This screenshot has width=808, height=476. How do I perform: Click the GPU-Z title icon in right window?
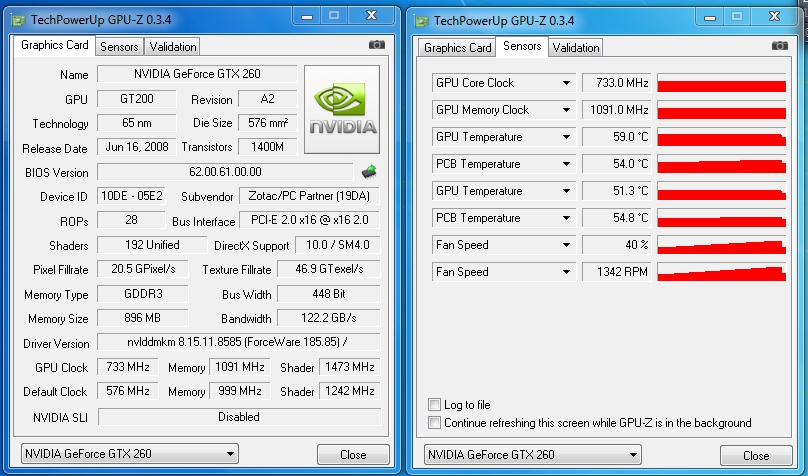422,22
